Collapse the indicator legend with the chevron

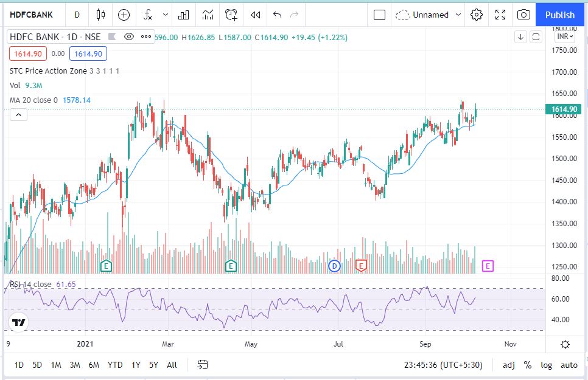[x=18, y=114]
